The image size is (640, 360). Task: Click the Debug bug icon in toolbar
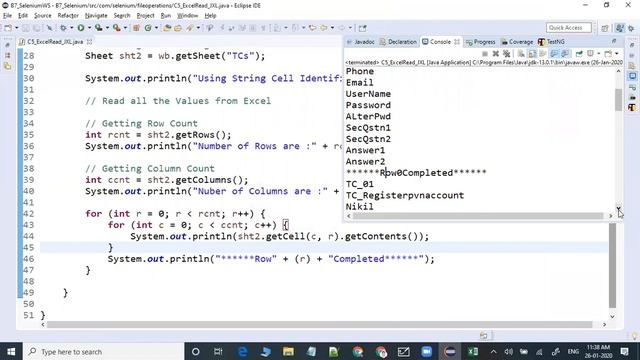pos(63,28)
